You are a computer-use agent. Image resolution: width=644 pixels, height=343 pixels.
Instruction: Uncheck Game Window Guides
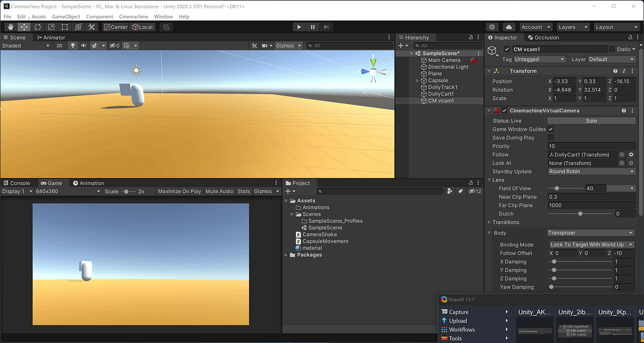point(550,129)
